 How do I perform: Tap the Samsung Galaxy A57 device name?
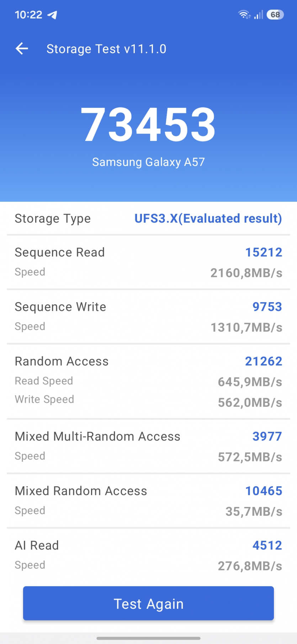pos(148,162)
